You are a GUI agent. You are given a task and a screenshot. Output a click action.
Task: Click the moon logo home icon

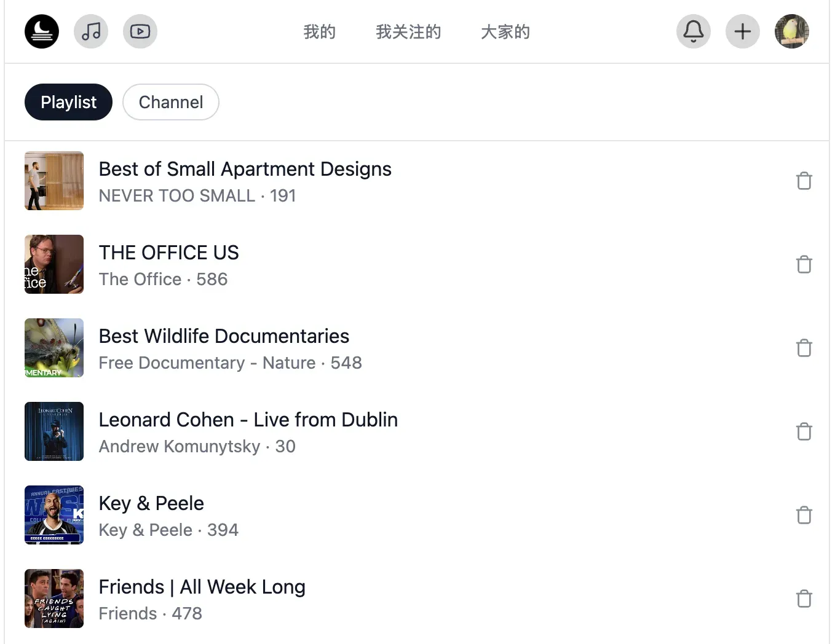coord(42,31)
